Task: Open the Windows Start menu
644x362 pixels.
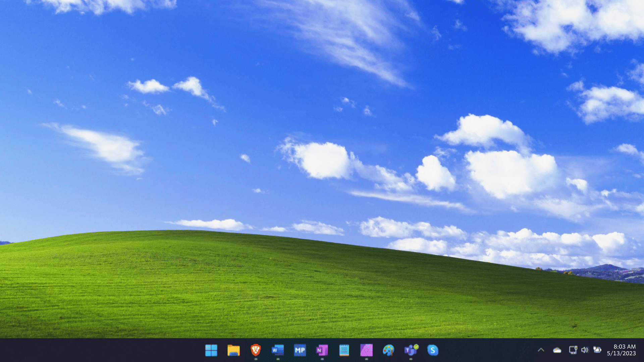Action: click(x=211, y=350)
